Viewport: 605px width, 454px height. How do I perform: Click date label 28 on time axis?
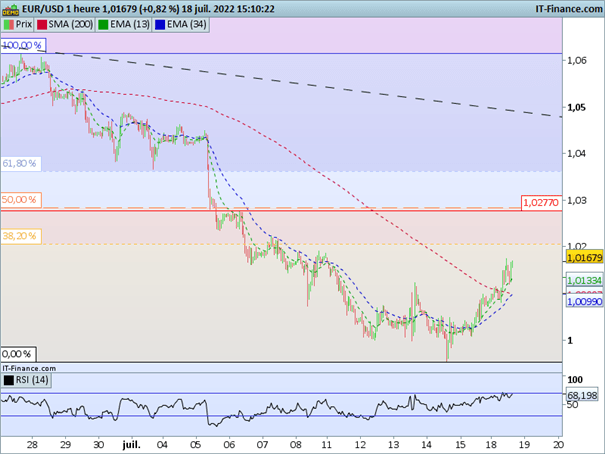tap(32, 445)
